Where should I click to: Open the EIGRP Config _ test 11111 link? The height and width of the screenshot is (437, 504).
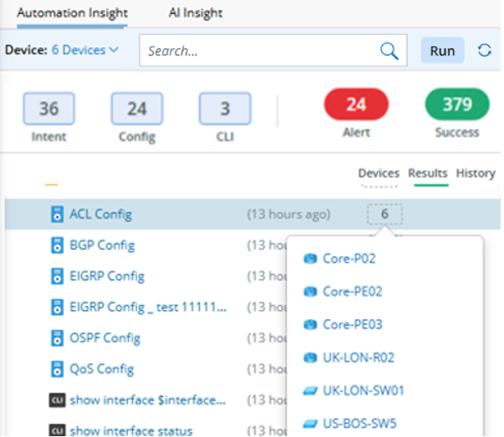pos(148,307)
